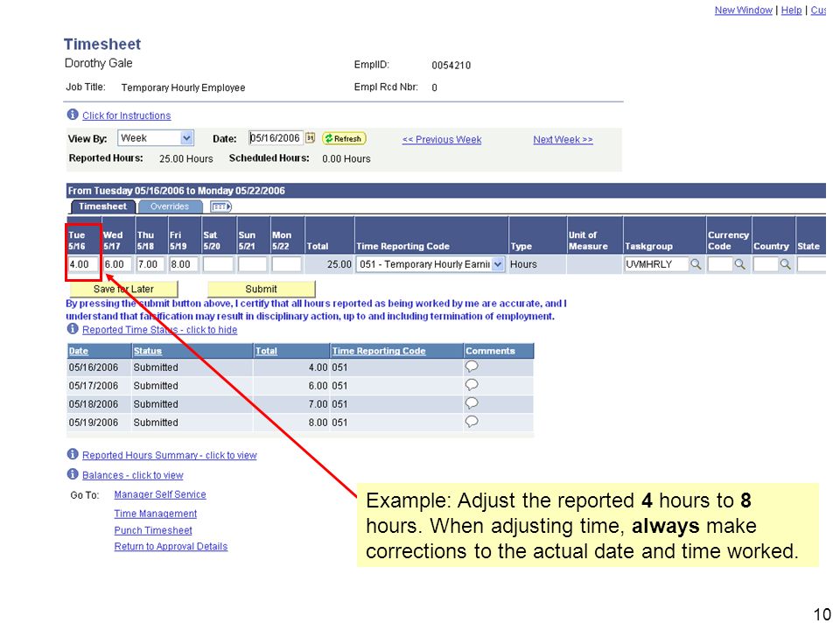This screenshot has width=840, height=630.
Task: Click the Fri 5/19 hours field
Action: (184, 264)
